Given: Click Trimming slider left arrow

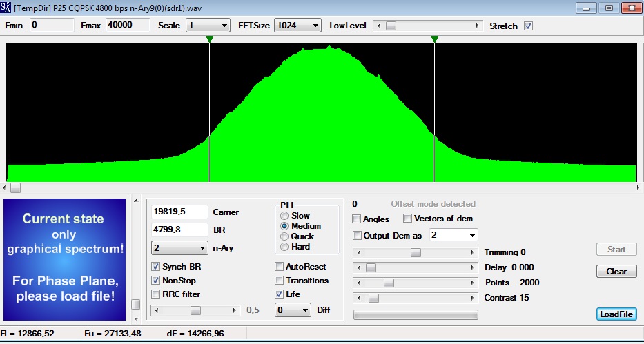Looking at the screenshot, I should click(358, 252).
